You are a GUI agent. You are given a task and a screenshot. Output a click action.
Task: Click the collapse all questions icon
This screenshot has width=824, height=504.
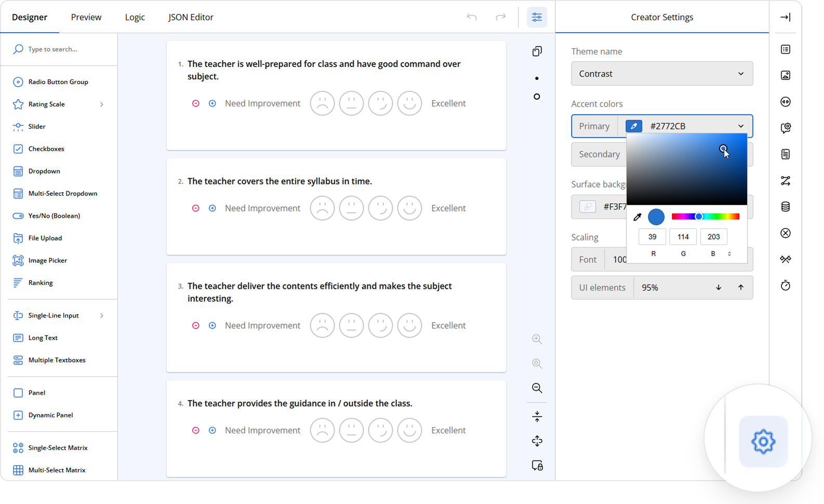(x=537, y=416)
